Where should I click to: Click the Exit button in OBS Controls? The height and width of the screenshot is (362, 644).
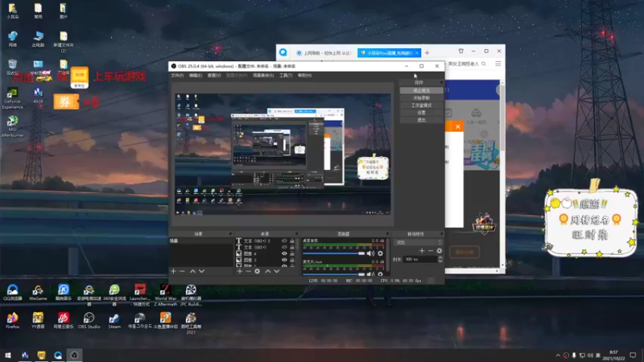tap(421, 120)
